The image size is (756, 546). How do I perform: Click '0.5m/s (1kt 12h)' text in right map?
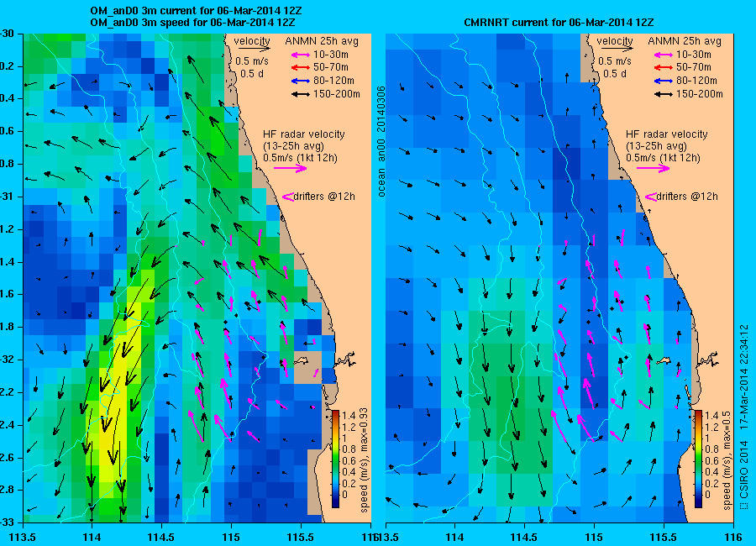coord(663,158)
